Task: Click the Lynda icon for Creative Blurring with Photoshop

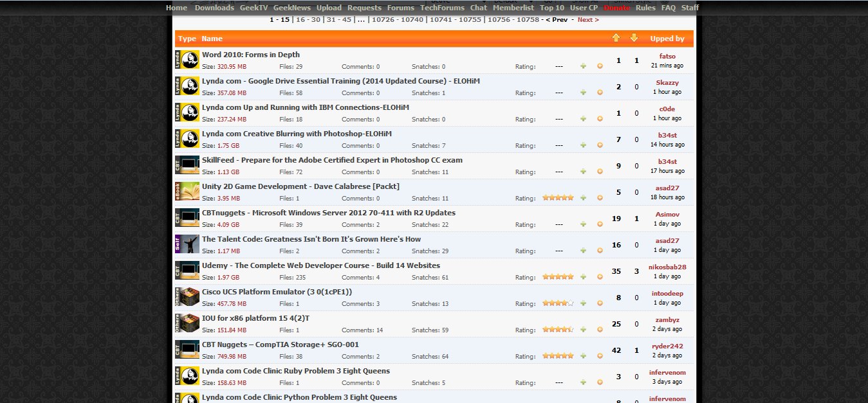Action: click(x=187, y=139)
